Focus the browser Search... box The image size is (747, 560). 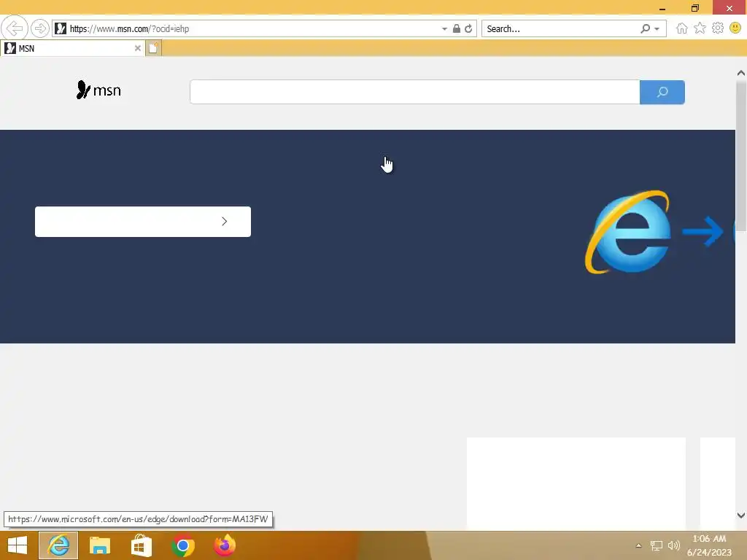(560, 28)
